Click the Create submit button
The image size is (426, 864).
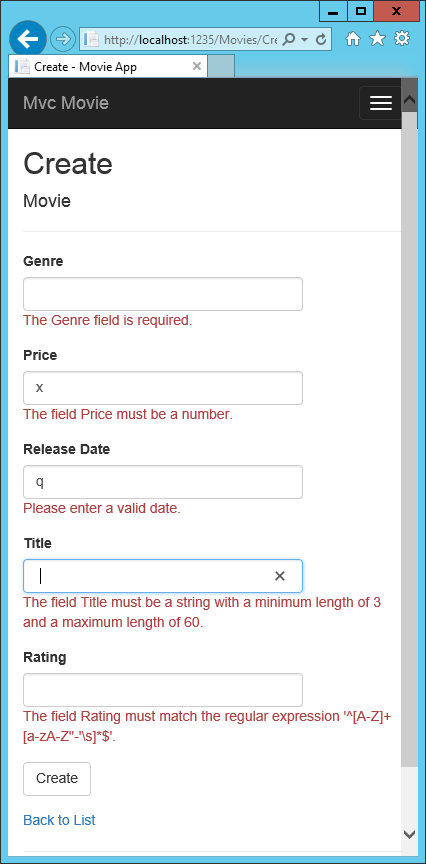point(57,779)
